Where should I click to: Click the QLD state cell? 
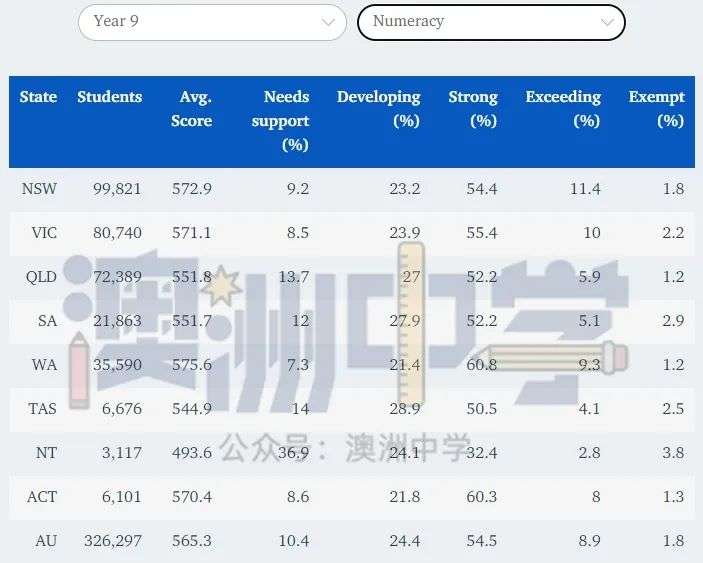point(41,277)
